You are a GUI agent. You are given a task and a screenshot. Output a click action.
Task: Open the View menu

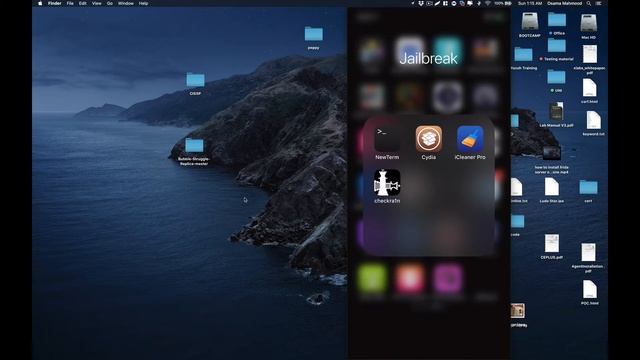point(97,3)
